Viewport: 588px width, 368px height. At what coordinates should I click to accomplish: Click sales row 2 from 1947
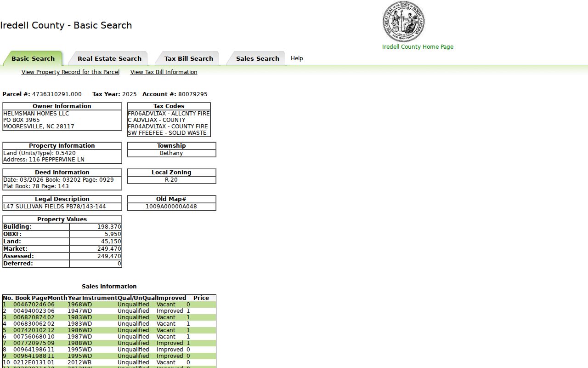(x=109, y=311)
